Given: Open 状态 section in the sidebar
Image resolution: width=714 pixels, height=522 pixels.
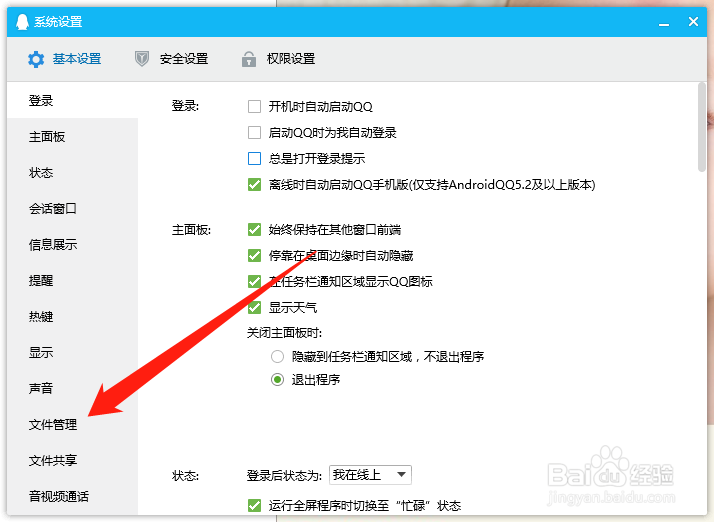Looking at the screenshot, I should click(72, 173).
